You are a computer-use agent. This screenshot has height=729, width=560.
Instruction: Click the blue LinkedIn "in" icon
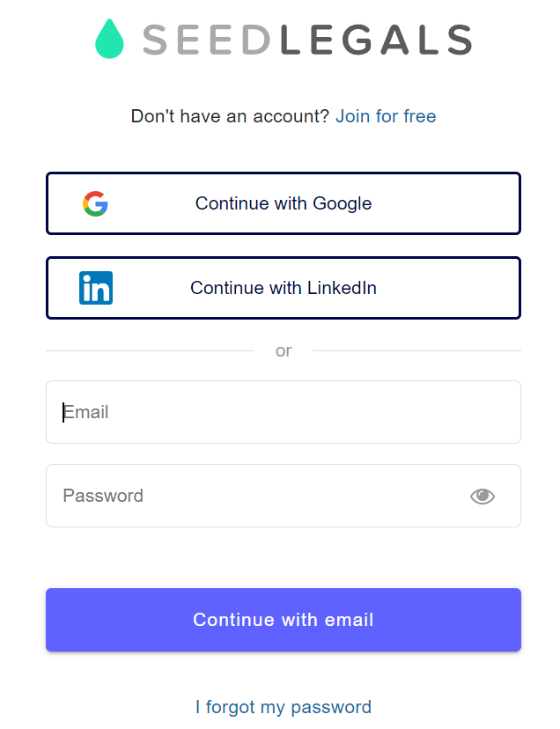coord(96,288)
